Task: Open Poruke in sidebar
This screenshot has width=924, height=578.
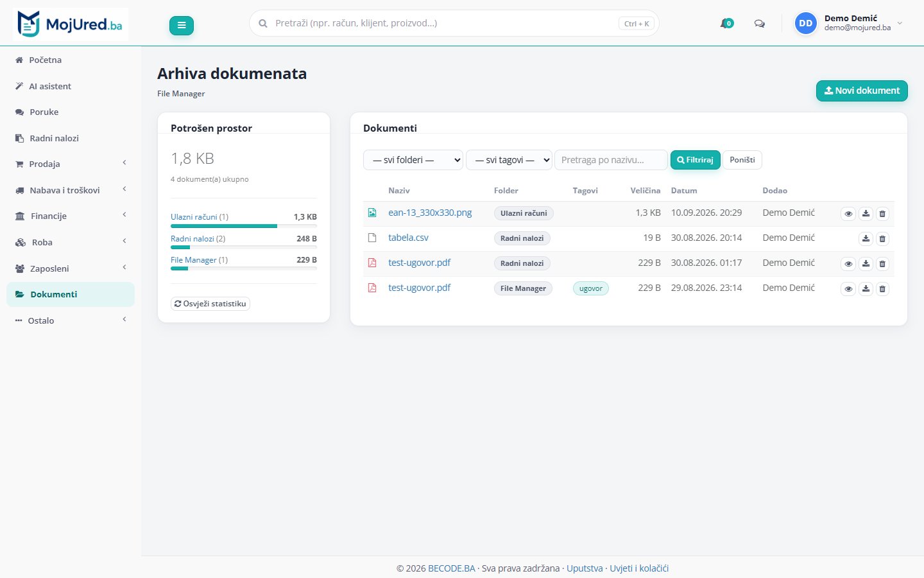Action: coord(71,112)
